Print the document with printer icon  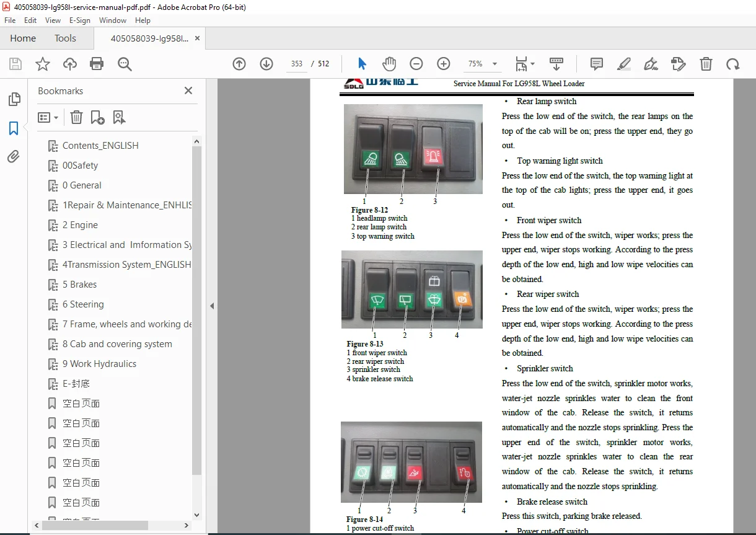click(x=97, y=64)
